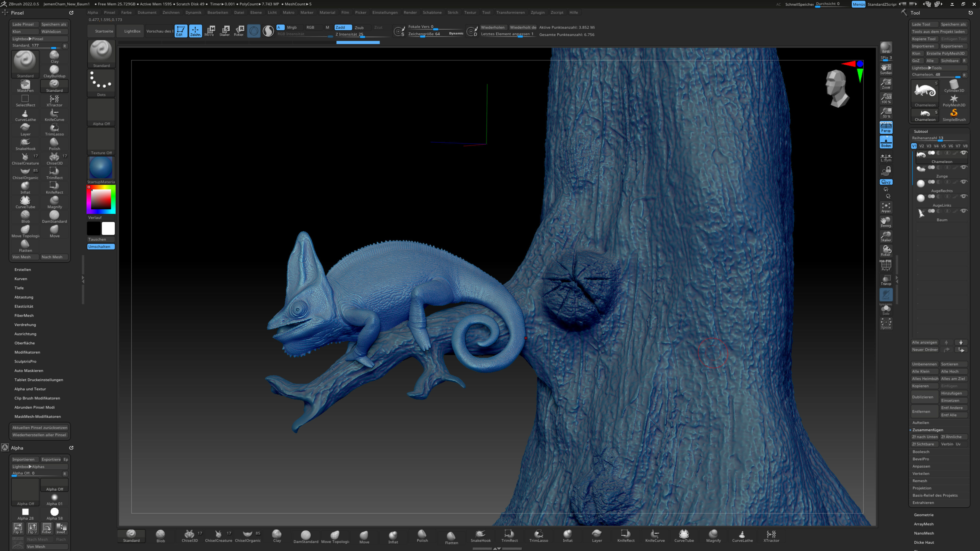The width and height of the screenshot is (980, 551).
Task: Click the BPR render button
Action: [886, 48]
